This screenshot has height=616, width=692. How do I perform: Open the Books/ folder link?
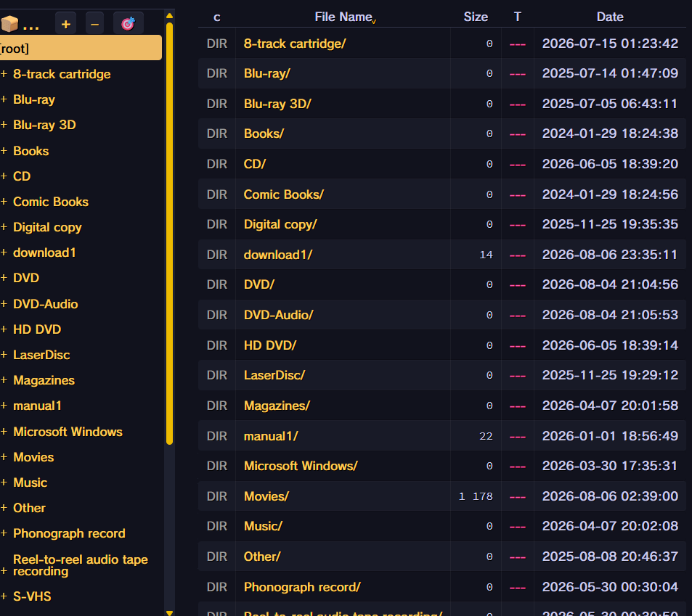[x=264, y=134]
